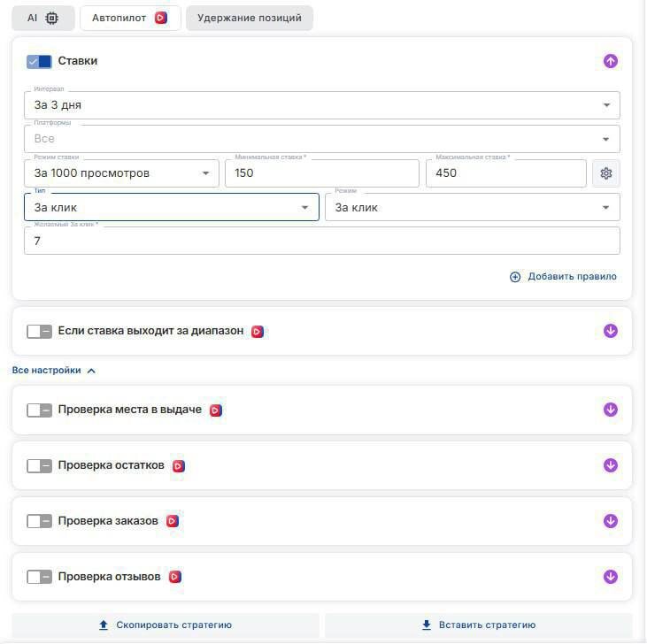Click the Добавить правило link
The height and width of the screenshot is (644, 647).
tap(563, 277)
